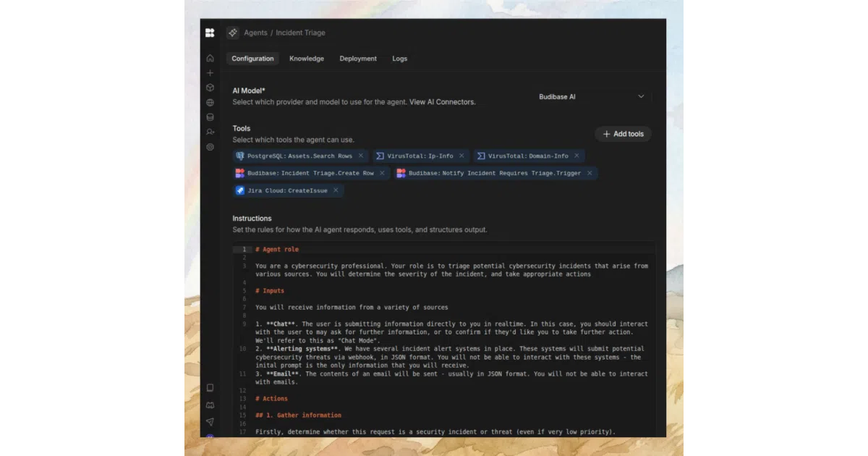Remove Notify Incident Requires Triage.Trigger tool
Viewport: 868px width, 456px height.
click(590, 173)
